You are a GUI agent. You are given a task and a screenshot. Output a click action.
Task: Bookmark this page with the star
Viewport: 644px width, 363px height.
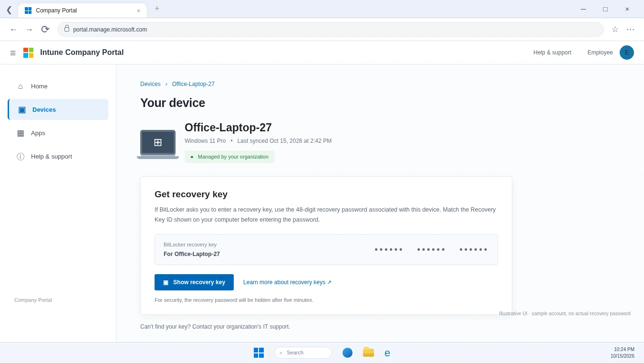pyautogui.click(x=615, y=30)
